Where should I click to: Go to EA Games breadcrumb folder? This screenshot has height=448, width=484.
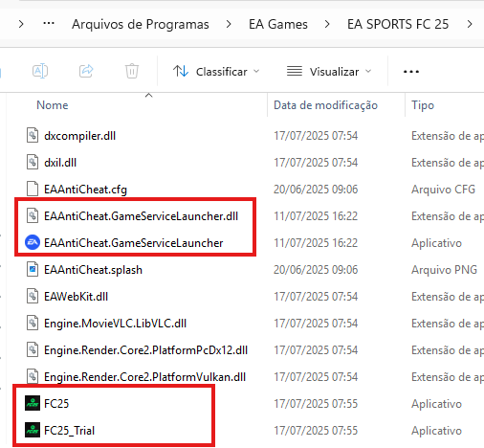[278, 24]
